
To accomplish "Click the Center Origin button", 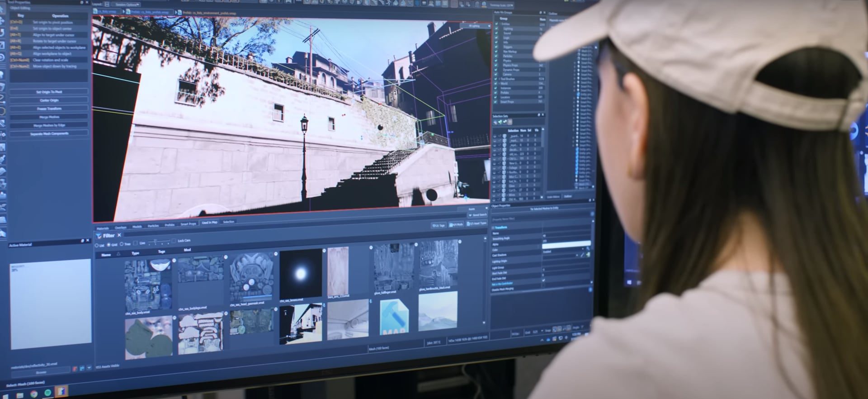I will (49, 100).
